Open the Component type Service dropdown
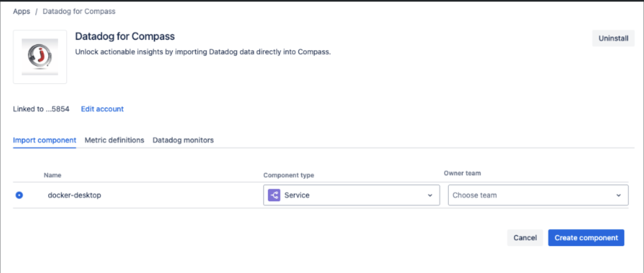This screenshot has height=273, width=644. click(x=351, y=195)
